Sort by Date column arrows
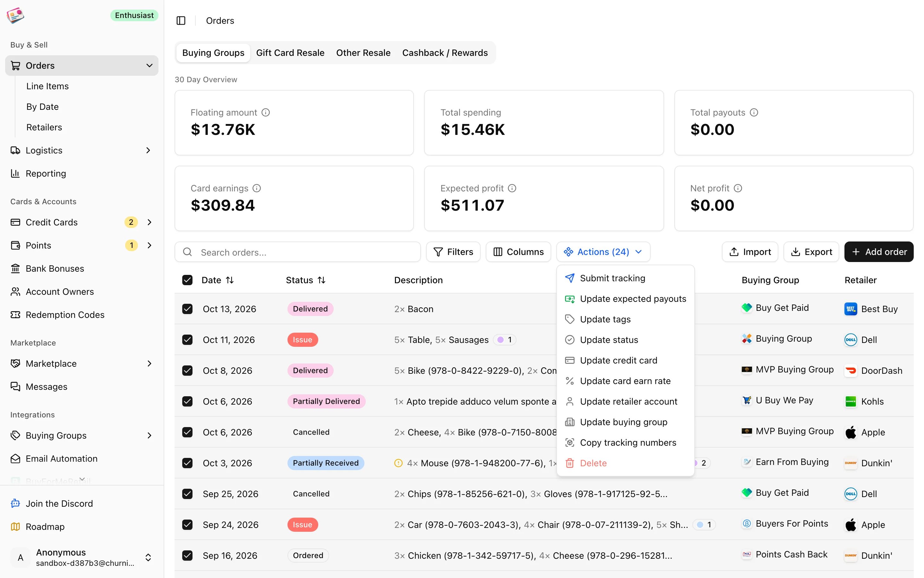 230,280
